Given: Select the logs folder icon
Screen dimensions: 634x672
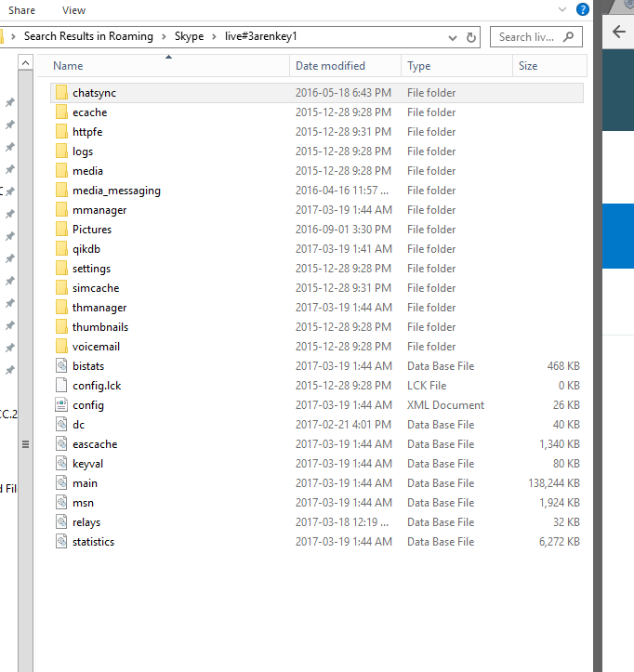Looking at the screenshot, I should pos(61,152).
